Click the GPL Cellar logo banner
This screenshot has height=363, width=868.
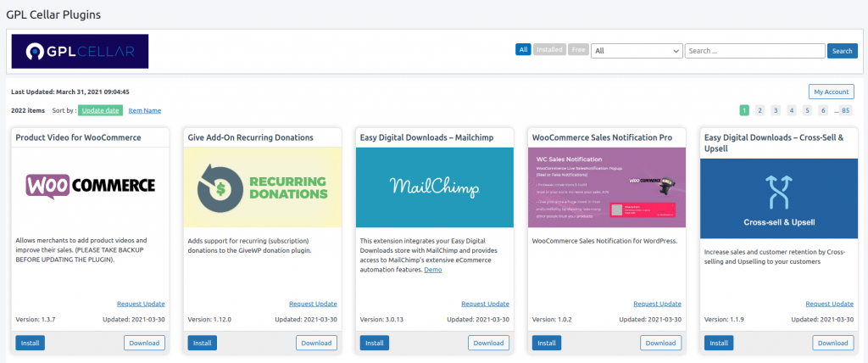80,51
